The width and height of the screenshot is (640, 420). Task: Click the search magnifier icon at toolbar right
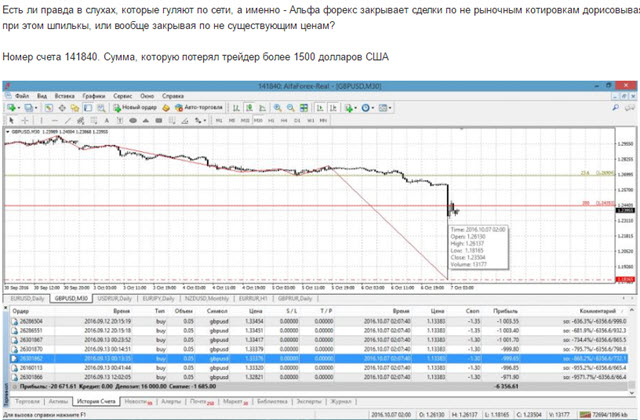(x=616, y=107)
